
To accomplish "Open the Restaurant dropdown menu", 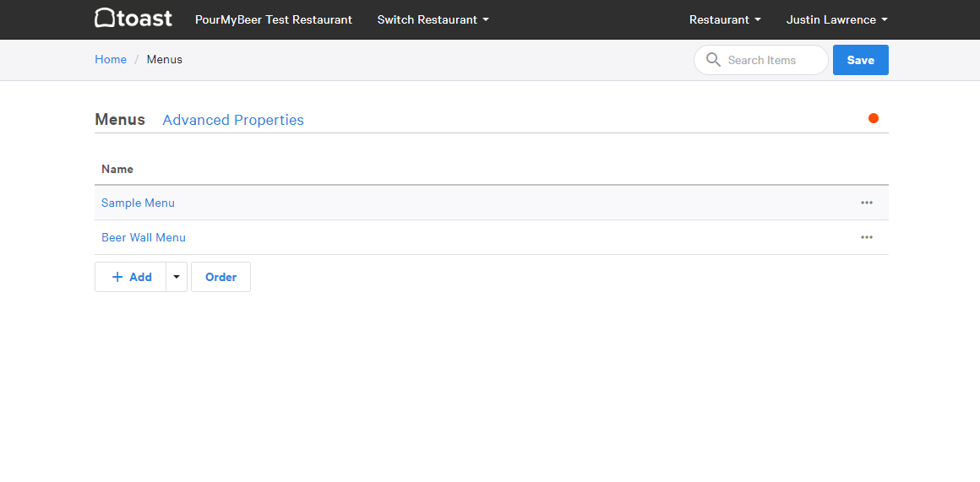I will 725,19.
